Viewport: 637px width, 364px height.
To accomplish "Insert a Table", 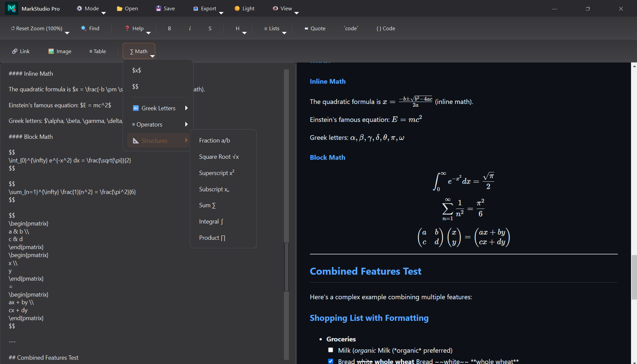I will [97, 51].
